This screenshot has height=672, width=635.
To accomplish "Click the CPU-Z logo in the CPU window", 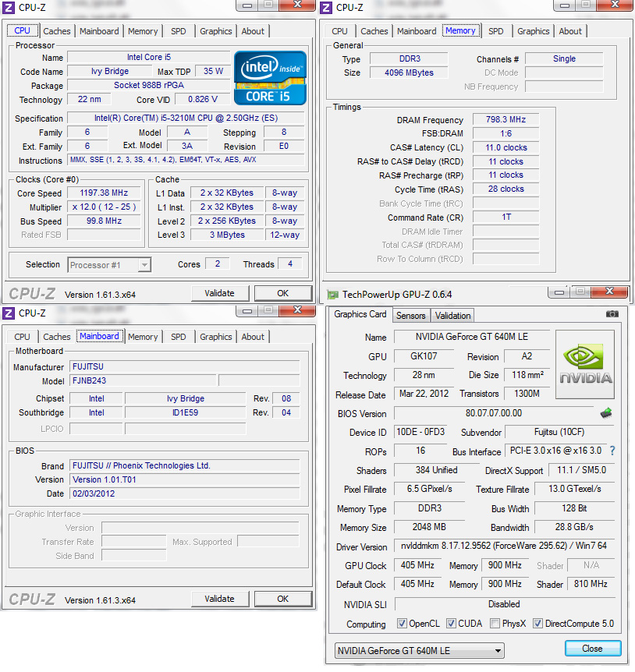I will (x=34, y=292).
